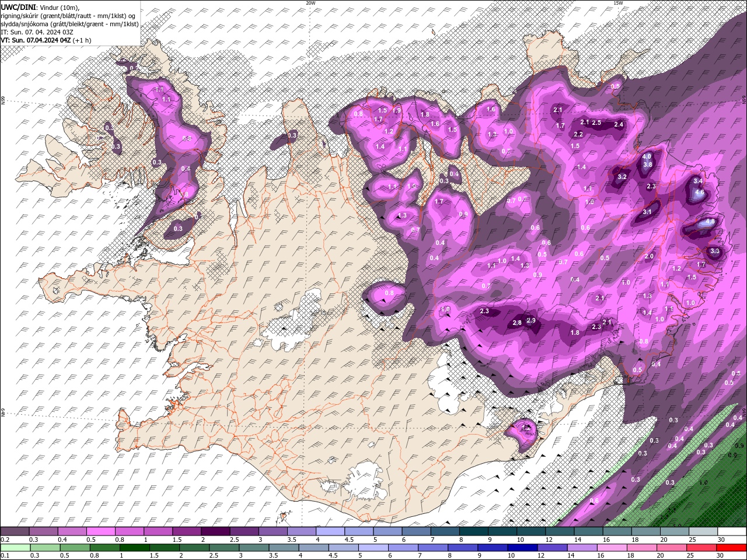The image size is (747, 560).
Task: Click the '20W' longitude label
Action: [310, 3]
